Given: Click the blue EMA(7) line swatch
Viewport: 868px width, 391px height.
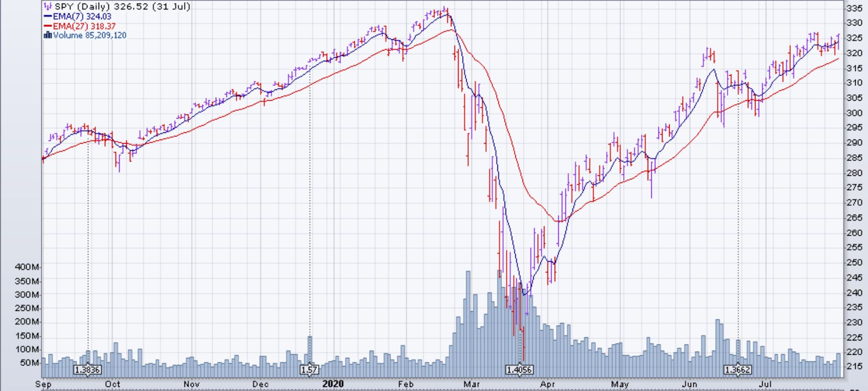Looking at the screenshot, I should pos(48,16).
